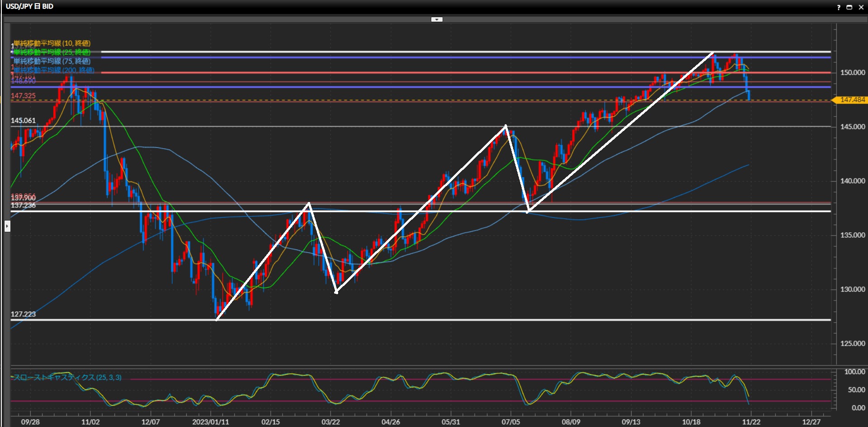Click the 2023/01/11 date on time axis
868x427 pixels.
[x=210, y=422]
